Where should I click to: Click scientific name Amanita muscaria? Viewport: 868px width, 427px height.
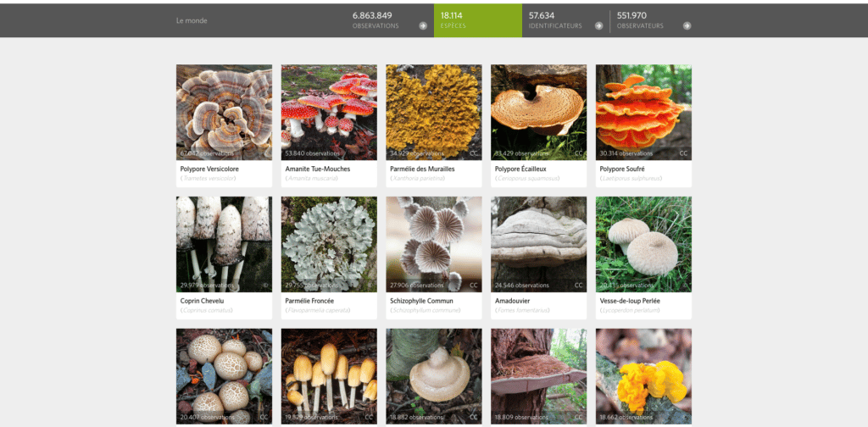click(x=311, y=178)
